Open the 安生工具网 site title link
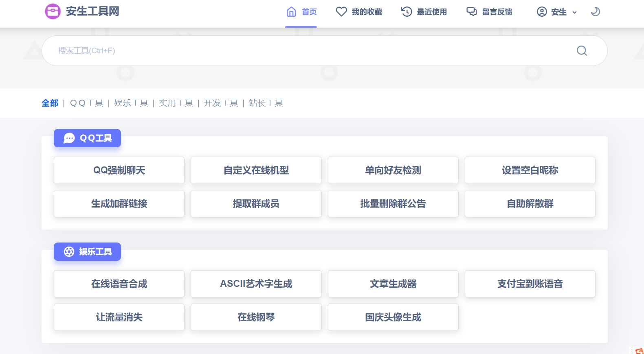This screenshot has width=644, height=354. (x=92, y=11)
